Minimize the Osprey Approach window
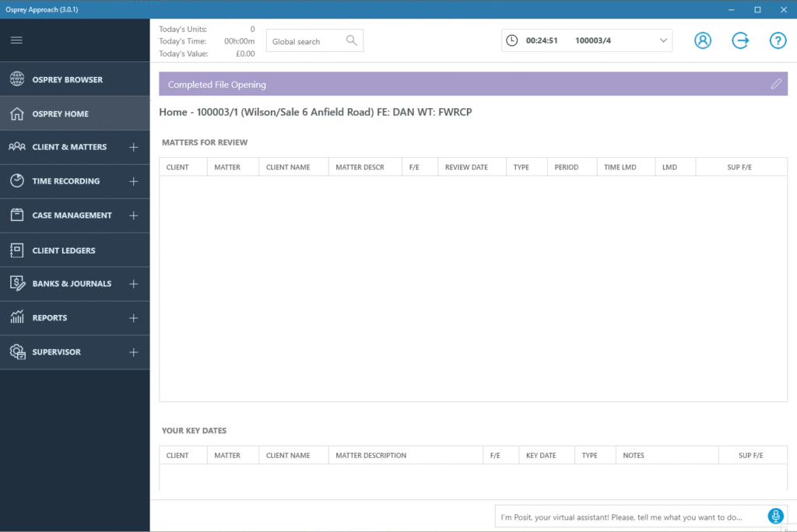This screenshot has width=797, height=532. (732, 9)
